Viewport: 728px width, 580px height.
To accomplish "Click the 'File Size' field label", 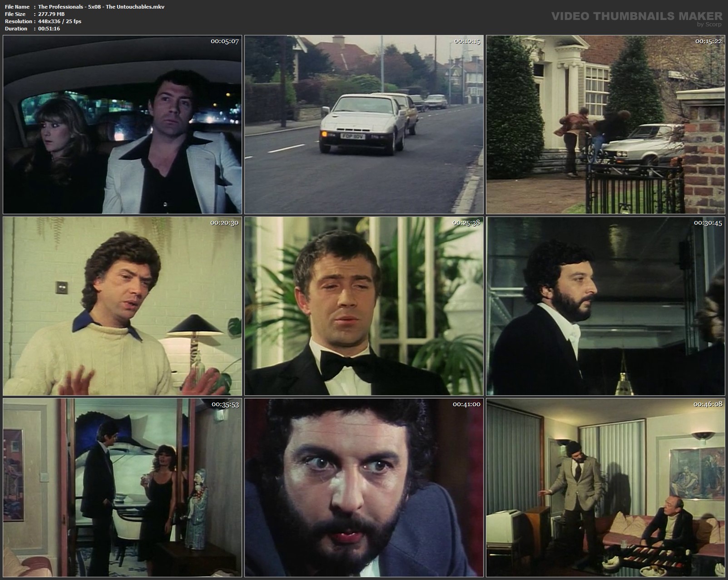I will click(x=16, y=14).
